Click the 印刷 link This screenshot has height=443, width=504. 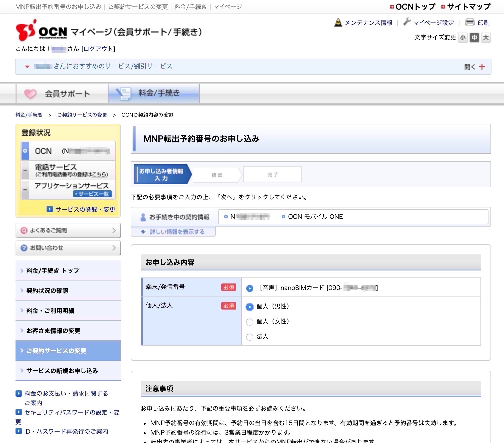point(483,23)
